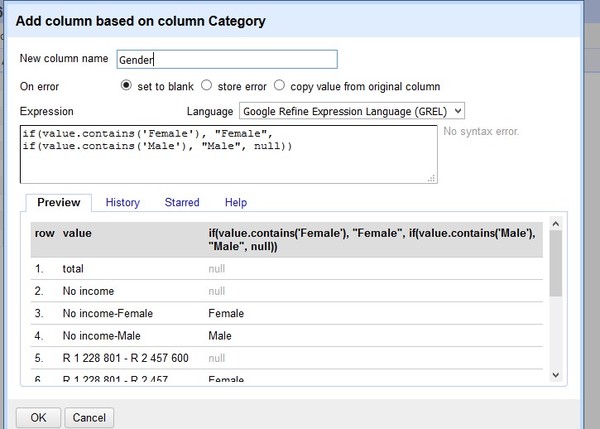This screenshot has height=429, width=600.
Task: Click 'R 1 228 801 - R 2 457 600' cell
Action: tap(126, 358)
